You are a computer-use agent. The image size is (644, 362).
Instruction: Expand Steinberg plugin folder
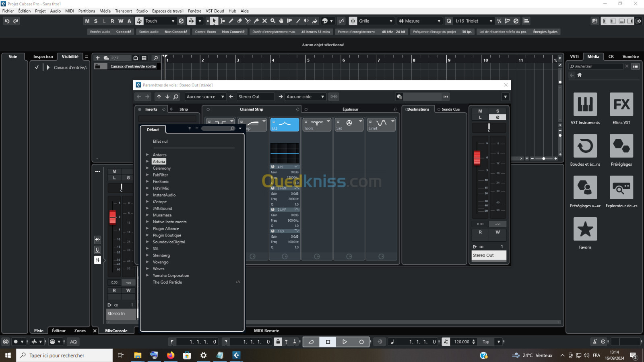coord(147,255)
